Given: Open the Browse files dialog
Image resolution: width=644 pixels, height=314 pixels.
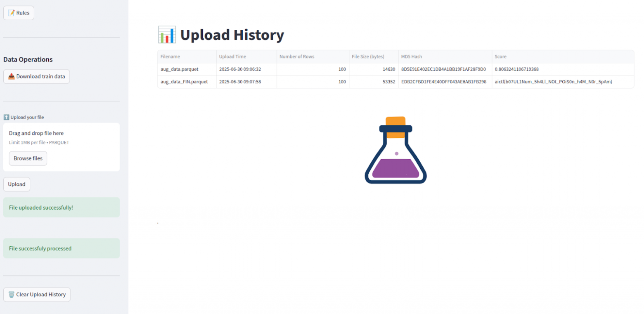Looking at the screenshot, I should (x=28, y=158).
